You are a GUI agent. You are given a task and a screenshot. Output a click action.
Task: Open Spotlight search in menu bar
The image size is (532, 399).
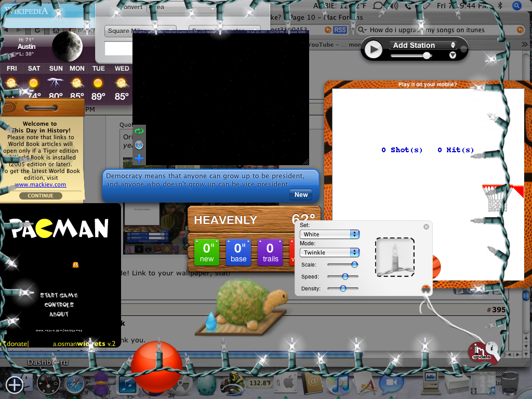[x=517, y=6]
